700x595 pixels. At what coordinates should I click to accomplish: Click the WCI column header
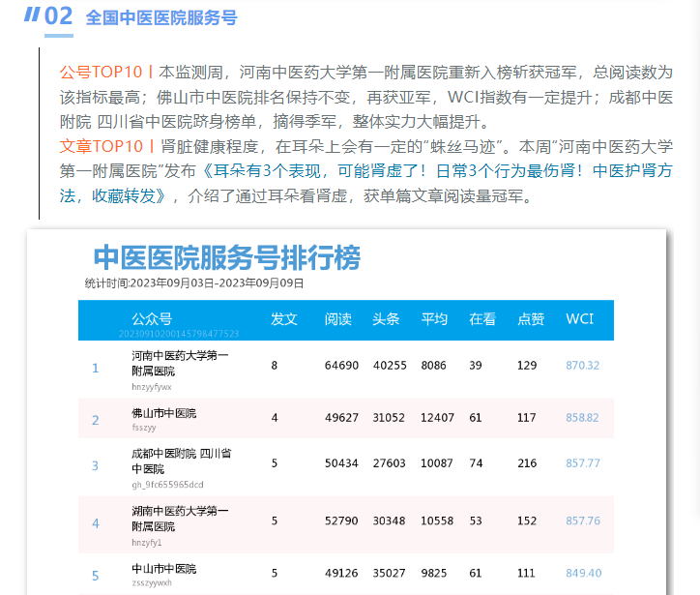(579, 319)
